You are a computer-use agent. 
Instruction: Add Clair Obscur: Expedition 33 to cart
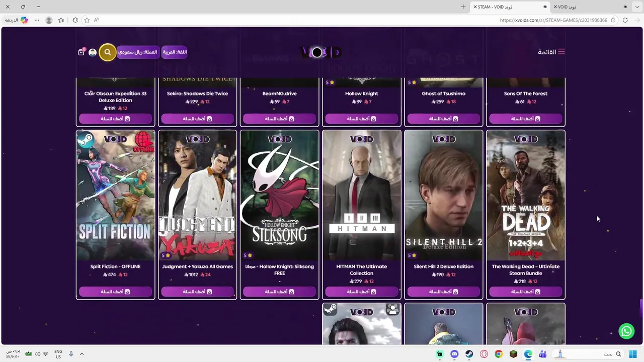(115, 119)
